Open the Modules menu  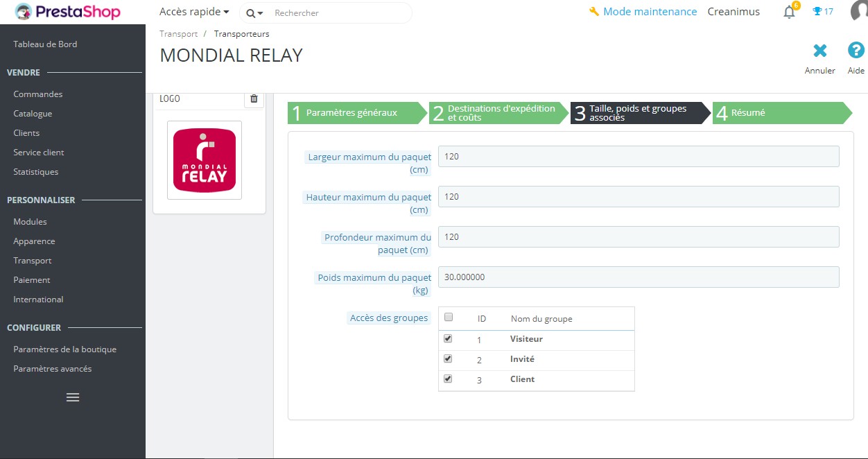point(30,221)
